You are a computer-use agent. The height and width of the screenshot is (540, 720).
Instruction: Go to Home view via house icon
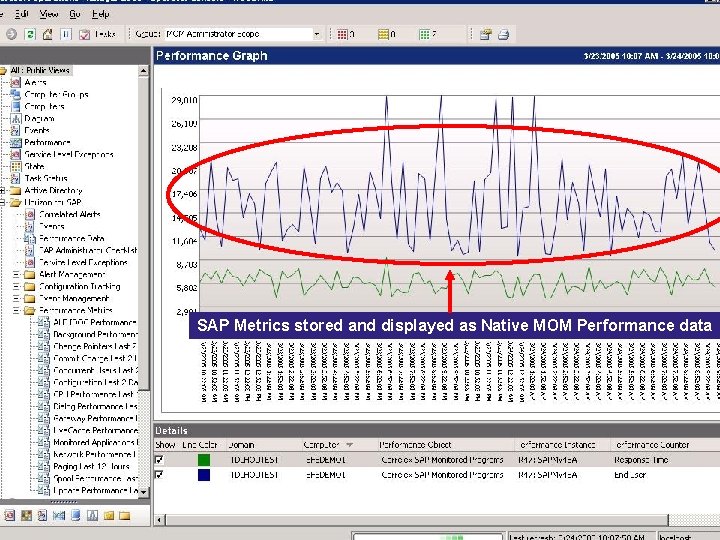(x=47, y=34)
